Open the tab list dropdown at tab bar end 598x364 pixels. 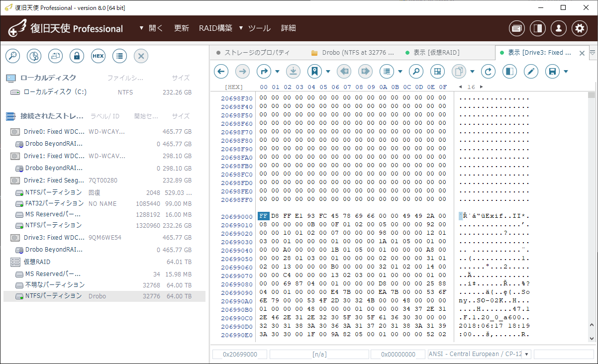[x=592, y=53]
